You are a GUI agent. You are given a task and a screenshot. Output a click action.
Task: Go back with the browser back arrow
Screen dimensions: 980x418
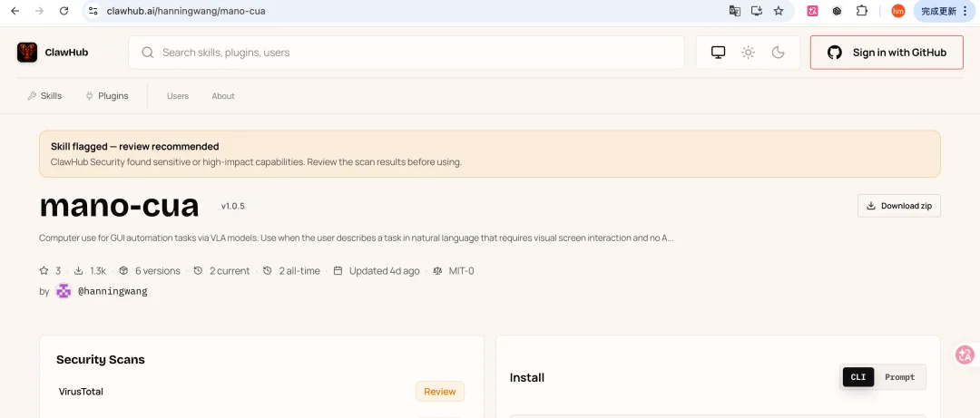(15, 11)
